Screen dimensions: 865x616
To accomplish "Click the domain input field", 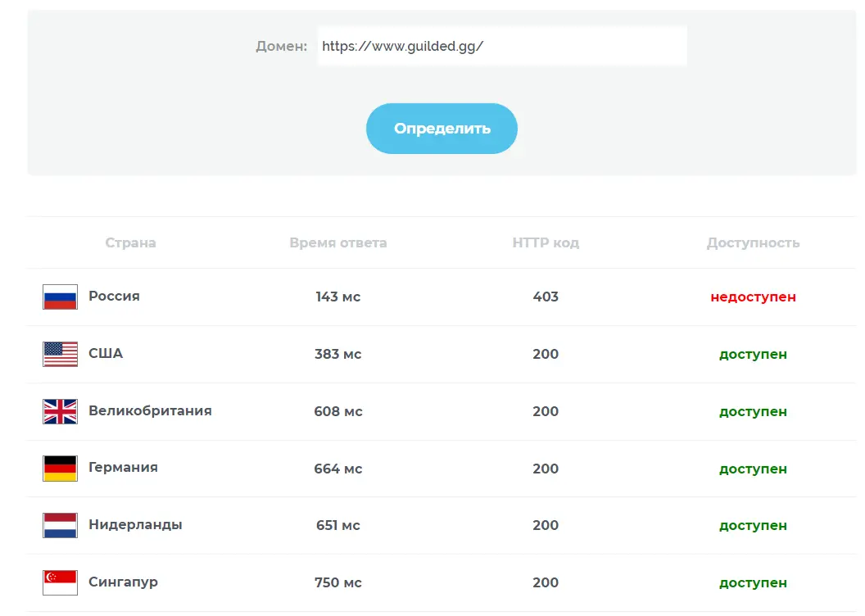I will (x=502, y=46).
